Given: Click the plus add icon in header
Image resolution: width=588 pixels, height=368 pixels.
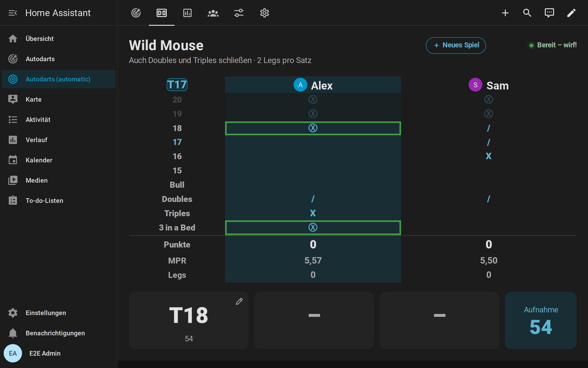Looking at the screenshot, I should [505, 13].
